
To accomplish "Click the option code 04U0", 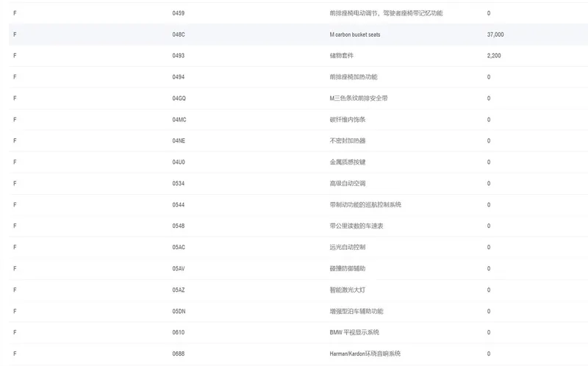I will 179,162.
